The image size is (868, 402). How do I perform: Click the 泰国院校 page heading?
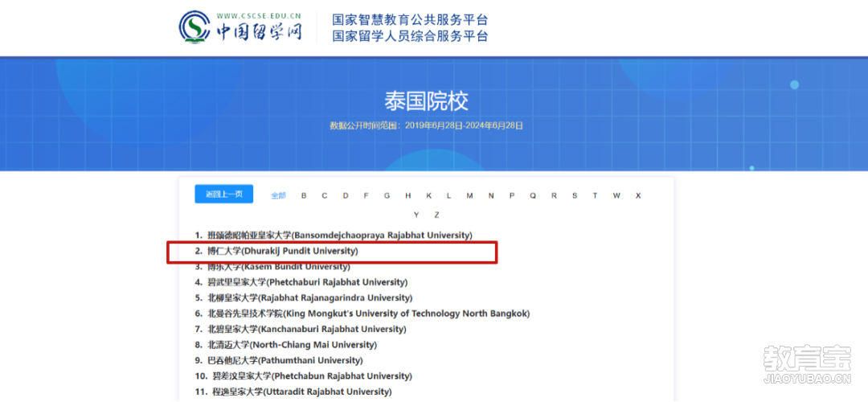click(x=426, y=101)
